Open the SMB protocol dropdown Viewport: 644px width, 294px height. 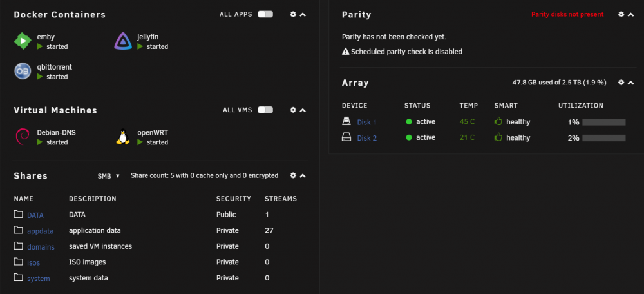108,176
